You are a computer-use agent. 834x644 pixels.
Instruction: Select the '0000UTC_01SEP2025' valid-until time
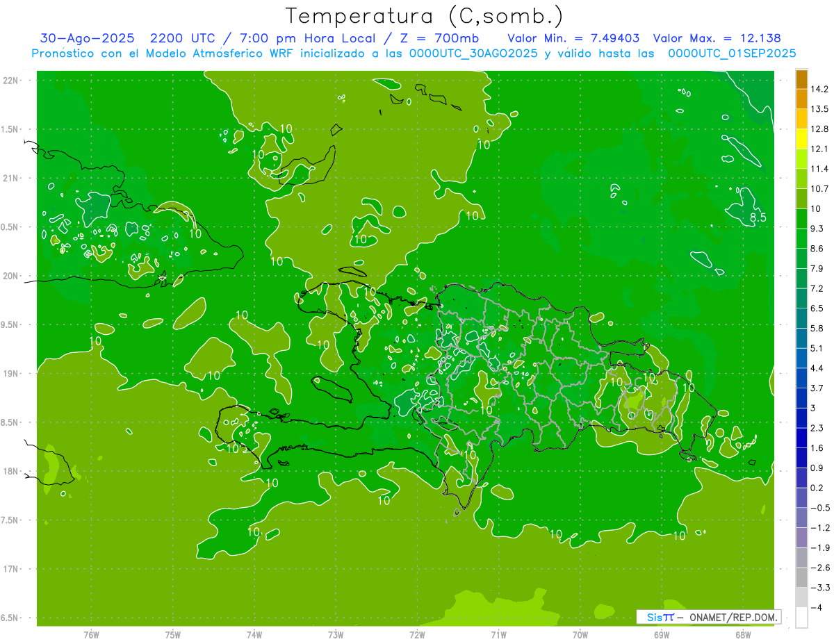(x=732, y=53)
